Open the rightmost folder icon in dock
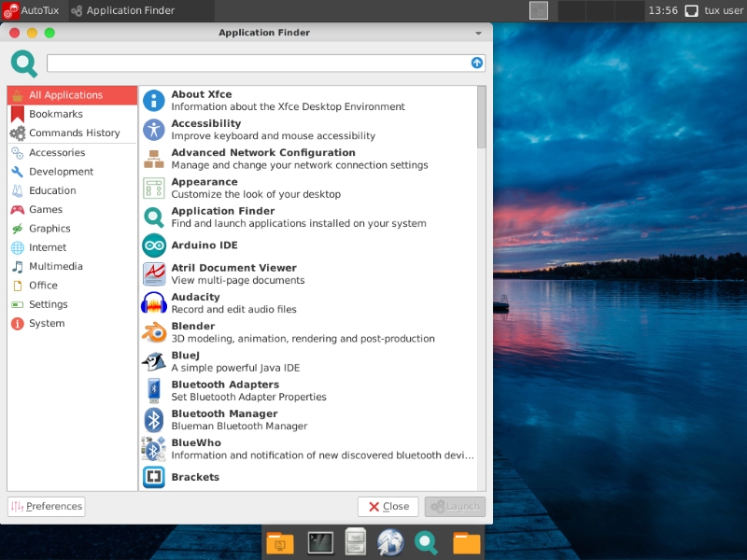This screenshot has height=560, width=747. click(x=466, y=543)
